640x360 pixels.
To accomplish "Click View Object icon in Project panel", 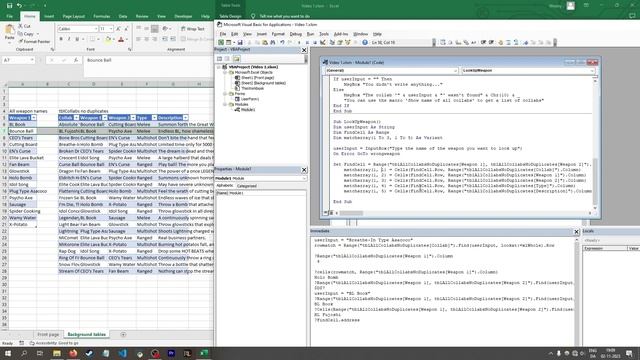I will (x=228, y=59).
